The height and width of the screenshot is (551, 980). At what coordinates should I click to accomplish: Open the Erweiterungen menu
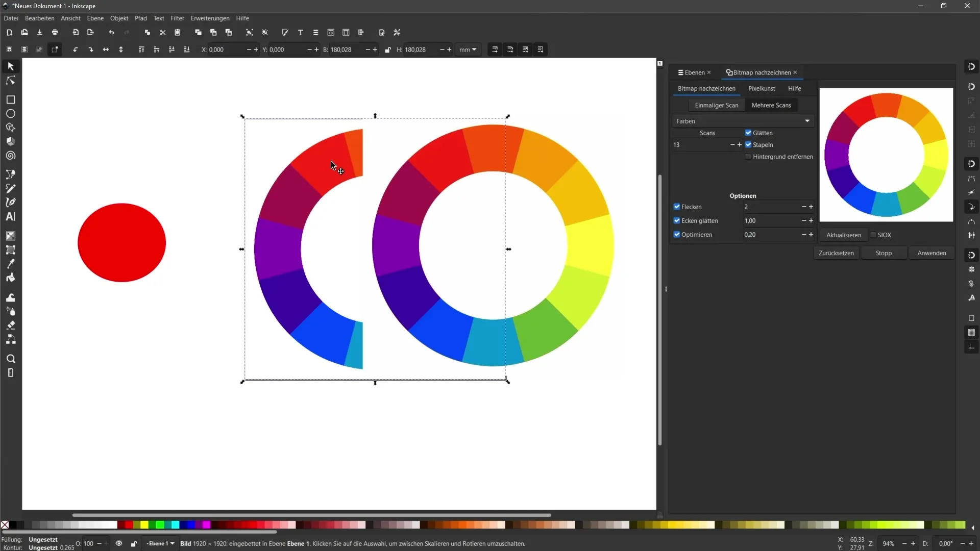[209, 18]
